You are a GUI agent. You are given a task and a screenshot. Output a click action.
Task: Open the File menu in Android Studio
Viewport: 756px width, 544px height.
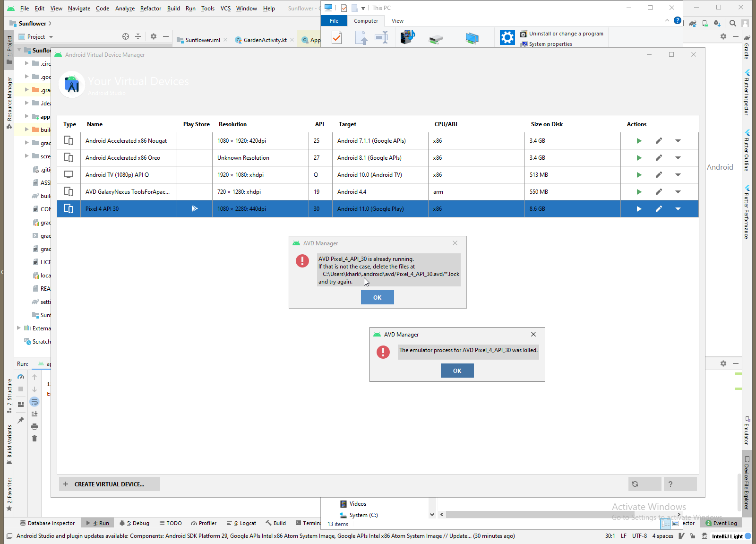[x=25, y=9]
